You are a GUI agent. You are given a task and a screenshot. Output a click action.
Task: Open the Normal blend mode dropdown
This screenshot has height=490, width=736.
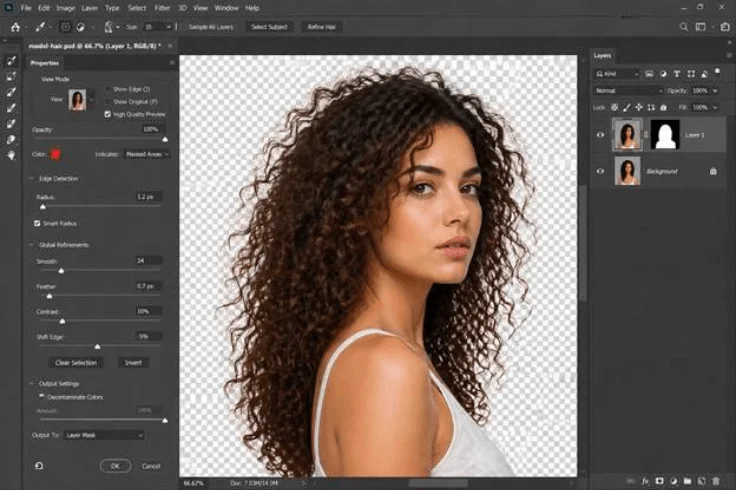[x=629, y=91]
